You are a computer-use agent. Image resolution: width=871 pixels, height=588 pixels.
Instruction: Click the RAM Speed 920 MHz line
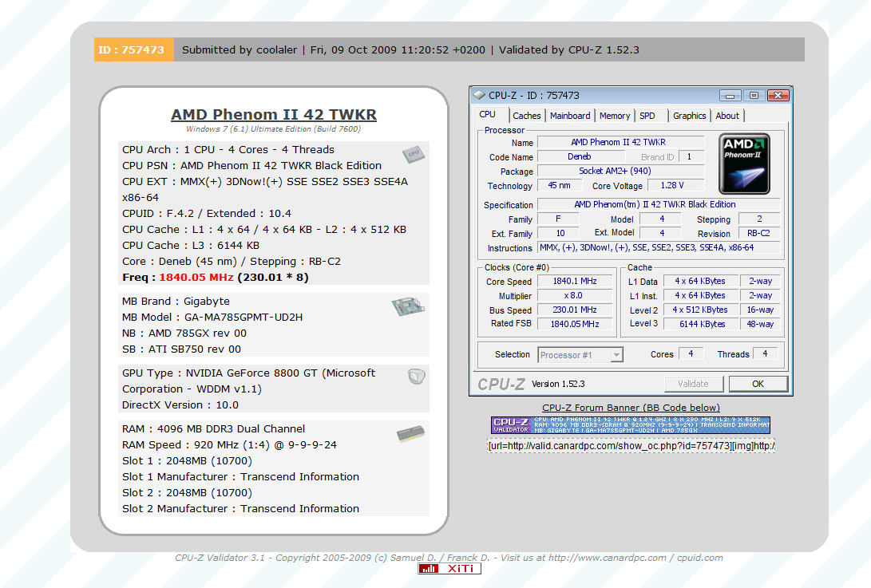point(229,444)
